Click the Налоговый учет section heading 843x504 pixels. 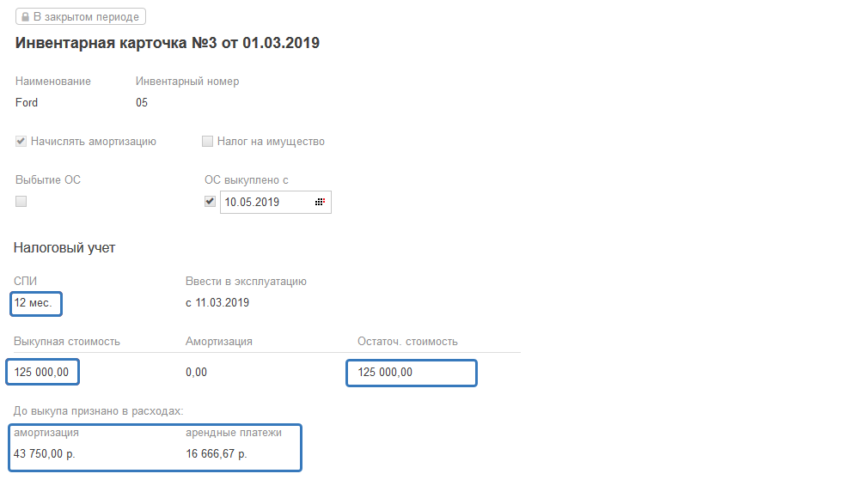(x=64, y=248)
